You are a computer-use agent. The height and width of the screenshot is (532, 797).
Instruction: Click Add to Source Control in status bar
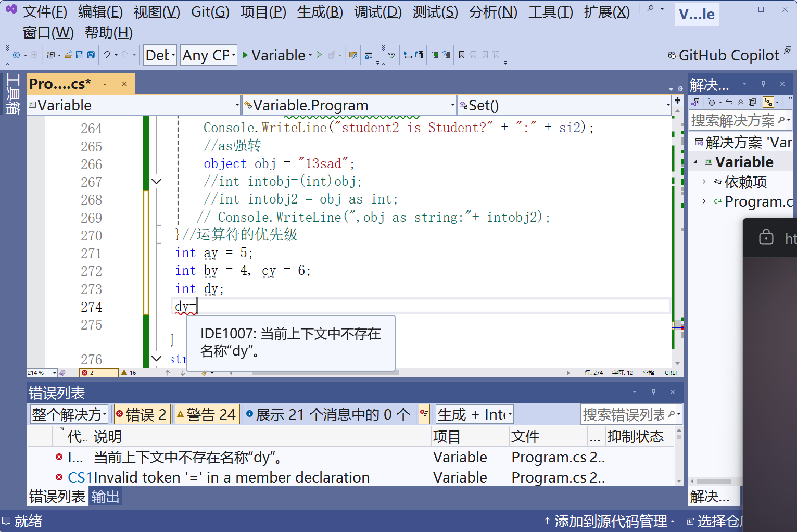[610, 521]
